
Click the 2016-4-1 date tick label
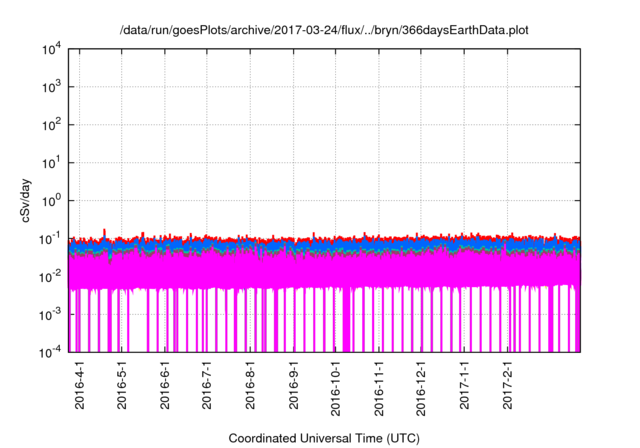pos(80,384)
